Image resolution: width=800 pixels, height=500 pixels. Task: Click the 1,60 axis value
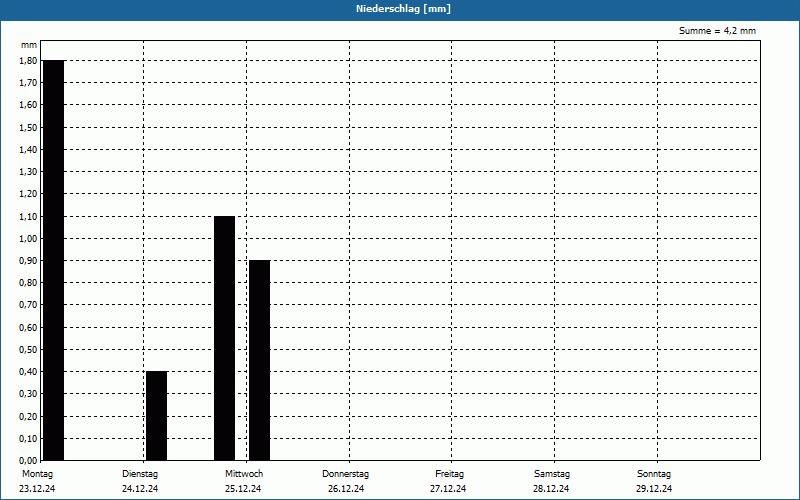click(28, 105)
